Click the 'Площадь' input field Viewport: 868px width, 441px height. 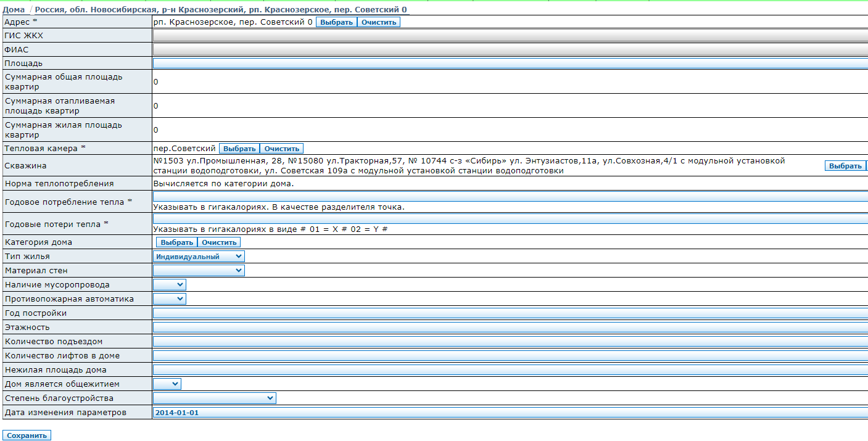pos(510,63)
